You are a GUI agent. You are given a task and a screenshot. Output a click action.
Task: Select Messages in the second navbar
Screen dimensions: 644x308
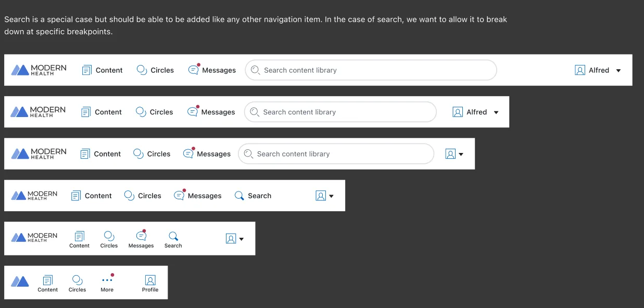pos(211,111)
